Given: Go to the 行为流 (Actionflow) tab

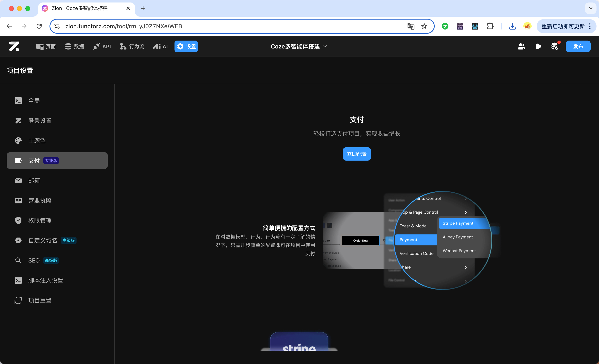Looking at the screenshot, I should [132, 46].
